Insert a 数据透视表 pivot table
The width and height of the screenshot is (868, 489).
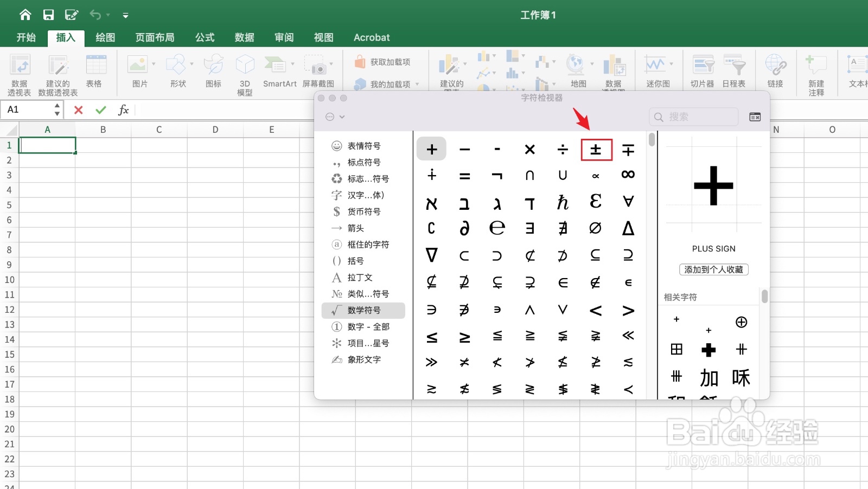pos(20,75)
